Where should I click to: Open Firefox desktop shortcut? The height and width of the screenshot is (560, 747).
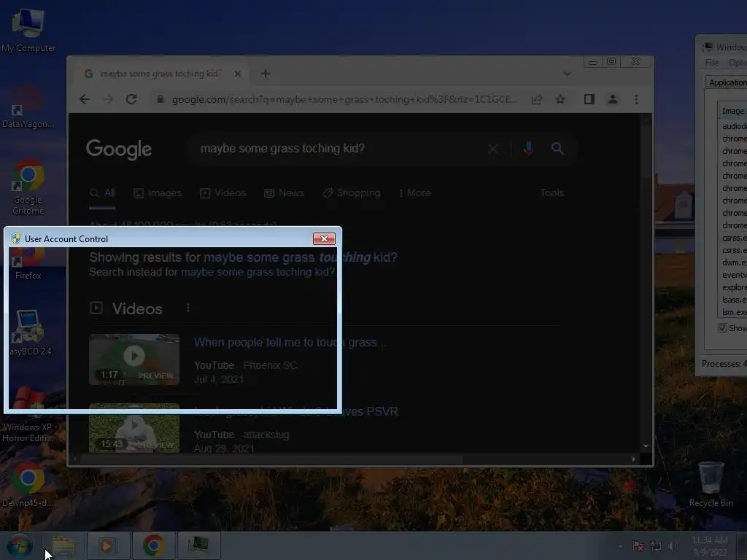point(28,264)
